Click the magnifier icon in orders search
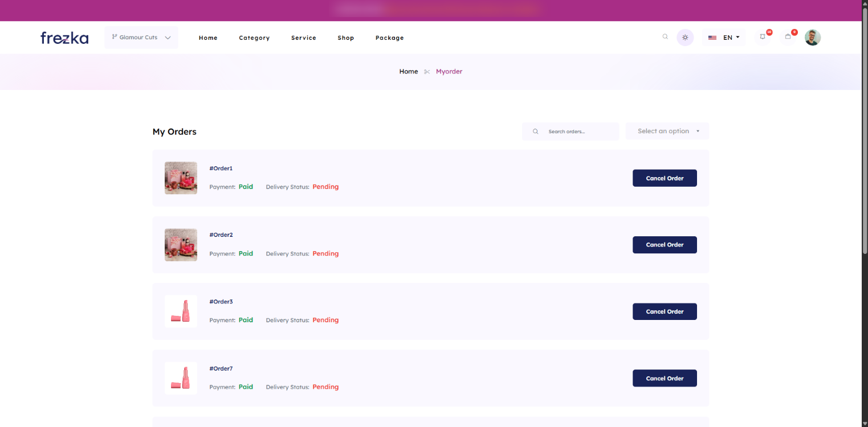Image resolution: width=868 pixels, height=427 pixels. pos(535,132)
